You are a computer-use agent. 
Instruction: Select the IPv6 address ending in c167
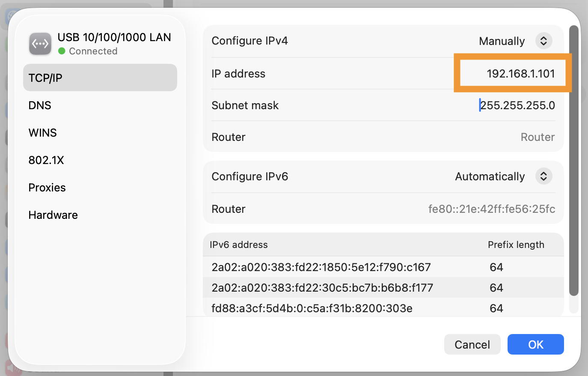[x=321, y=267]
